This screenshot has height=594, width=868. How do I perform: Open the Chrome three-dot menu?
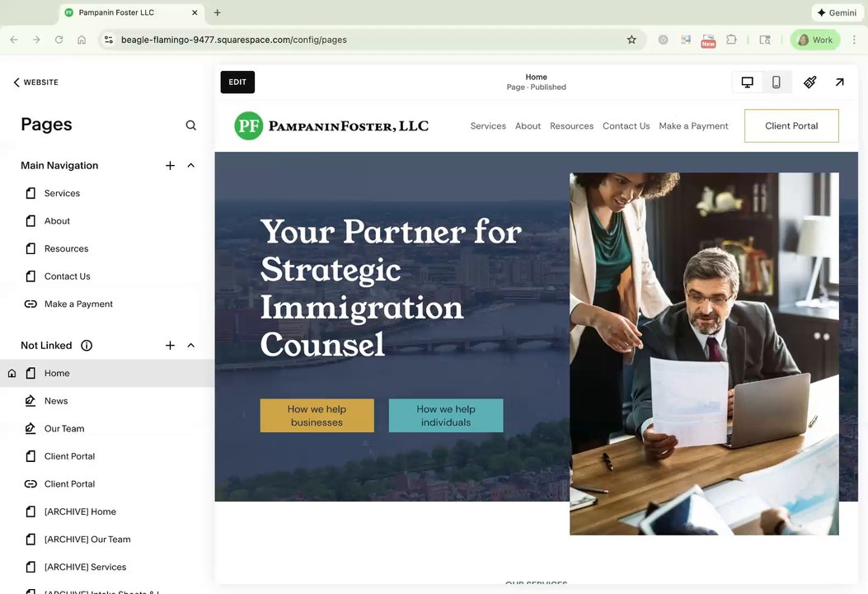click(x=854, y=40)
